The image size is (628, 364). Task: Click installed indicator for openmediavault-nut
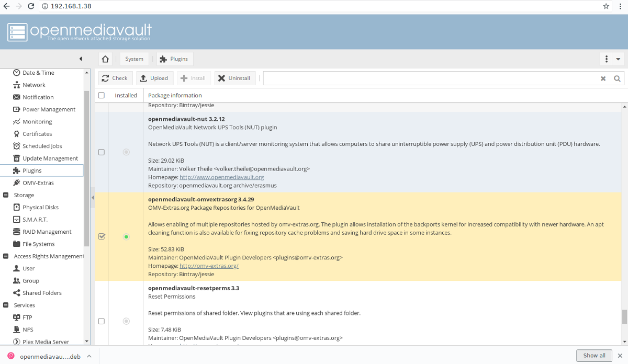pyautogui.click(x=126, y=152)
